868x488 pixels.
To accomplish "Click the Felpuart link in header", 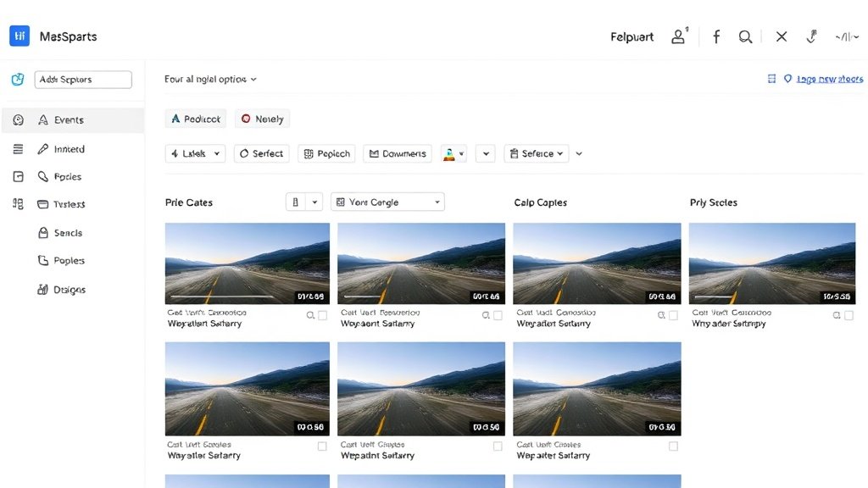I will (x=632, y=37).
